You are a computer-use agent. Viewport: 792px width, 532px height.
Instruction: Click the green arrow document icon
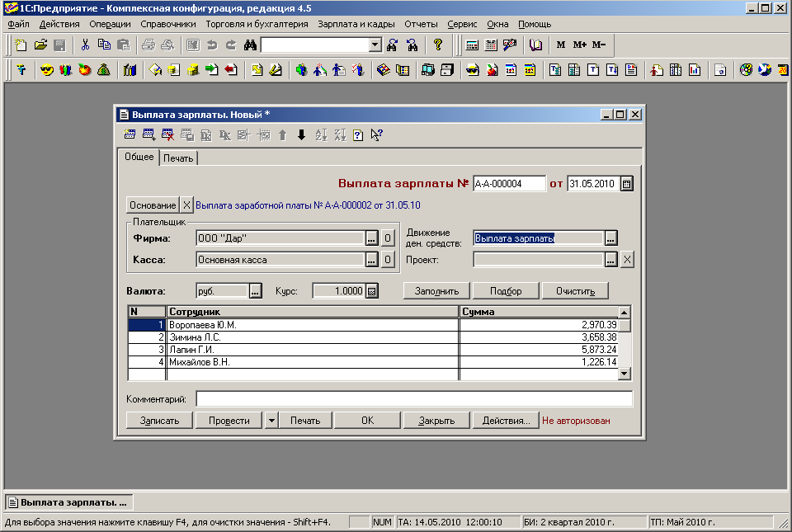coord(212,69)
